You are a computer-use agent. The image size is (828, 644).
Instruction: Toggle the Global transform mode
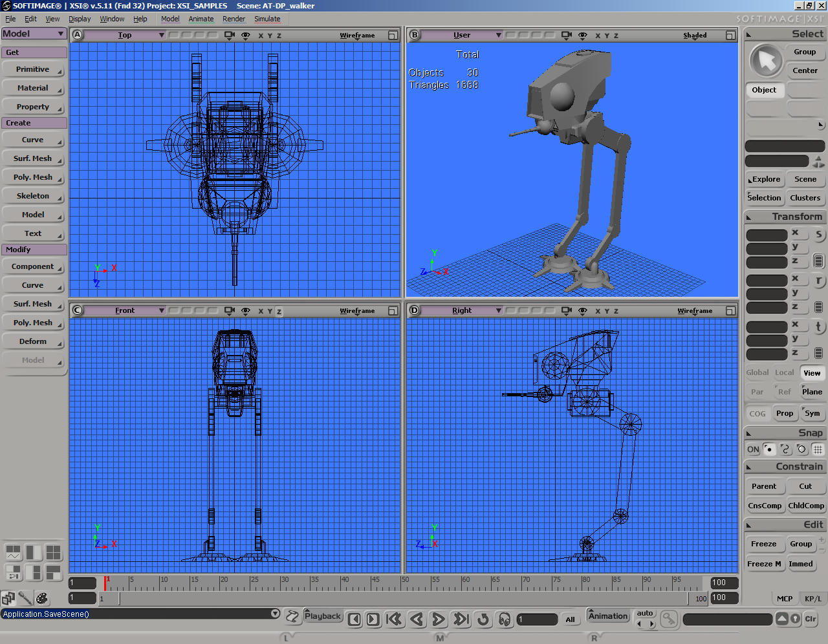click(x=757, y=372)
